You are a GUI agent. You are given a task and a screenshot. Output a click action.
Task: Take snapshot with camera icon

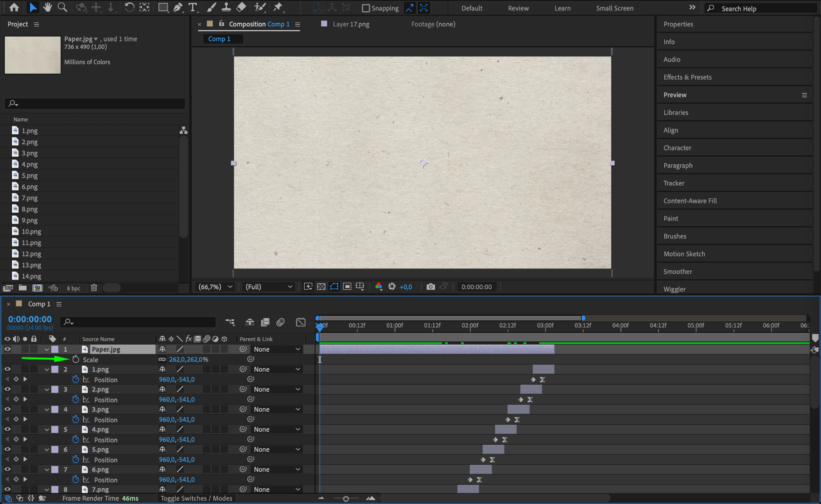[x=431, y=287]
